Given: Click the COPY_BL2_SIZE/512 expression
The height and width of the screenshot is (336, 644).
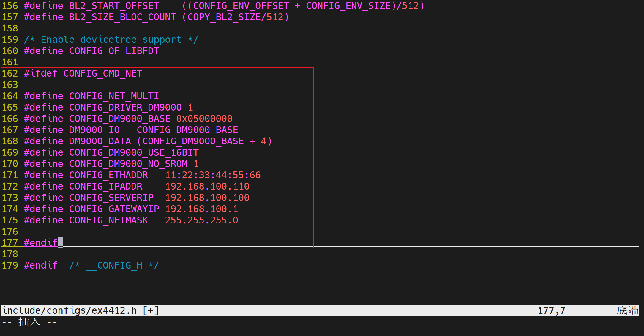Looking at the screenshot, I should click(235, 17).
